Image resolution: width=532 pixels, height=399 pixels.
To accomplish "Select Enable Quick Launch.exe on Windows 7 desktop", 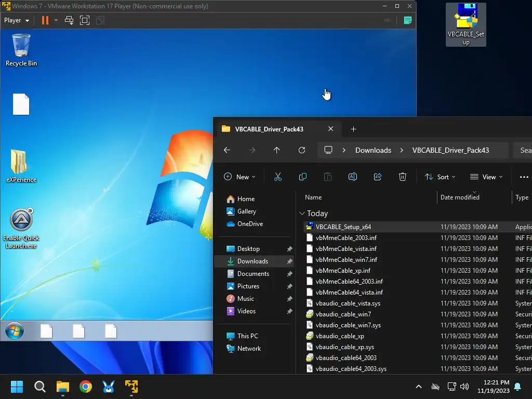I will 21,229.
